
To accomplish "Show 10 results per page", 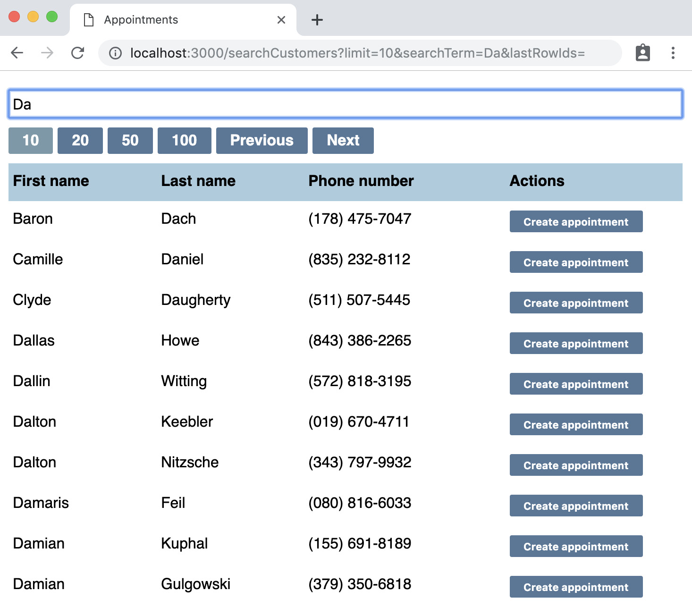I will coord(30,140).
